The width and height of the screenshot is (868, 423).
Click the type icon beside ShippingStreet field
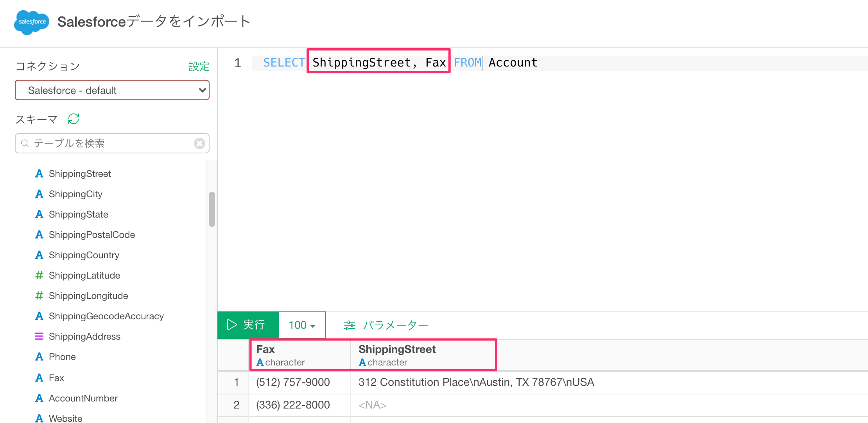[x=39, y=174]
